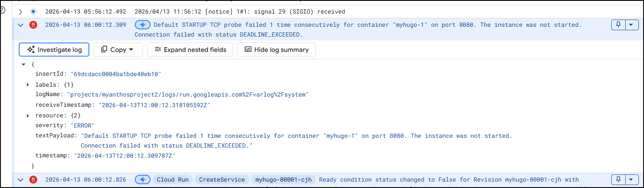Collapse the STARTUP TCP probe log entry
This screenshot has height=188, width=644.
[20, 25]
